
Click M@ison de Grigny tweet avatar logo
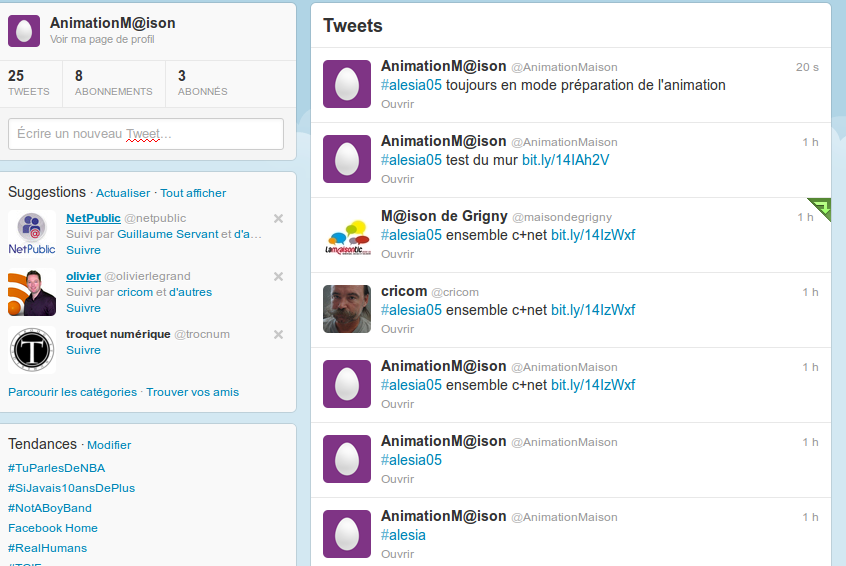(x=347, y=234)
